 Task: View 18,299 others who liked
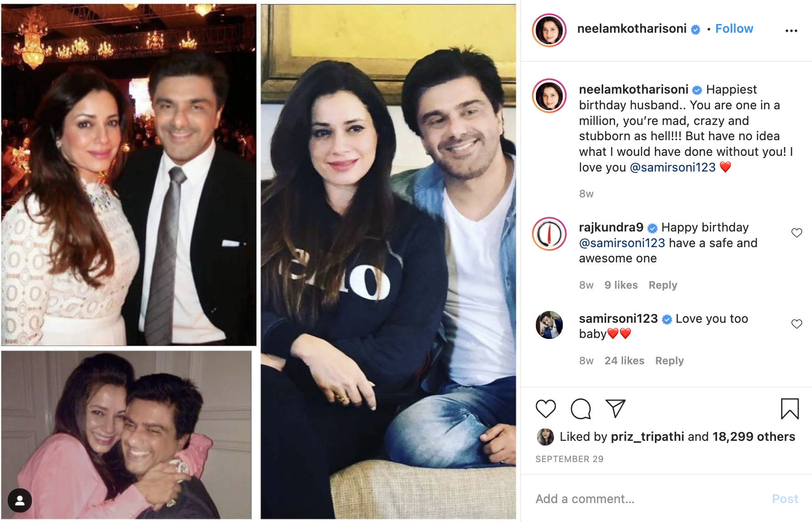tap(754, 437)
